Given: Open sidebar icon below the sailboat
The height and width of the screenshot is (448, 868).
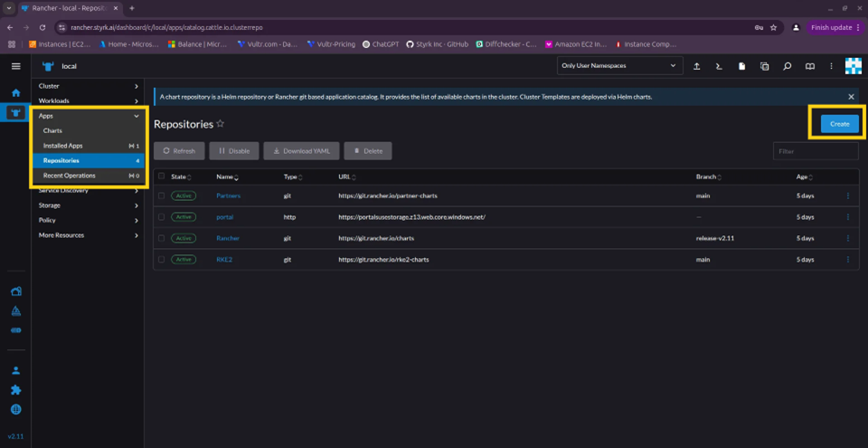Looking at the screenshot, I should click(x=16, y=330).
